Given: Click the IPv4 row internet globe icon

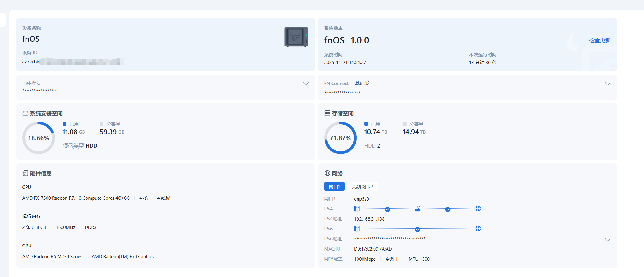Looking at the screenshot, I should pos(478,209).
